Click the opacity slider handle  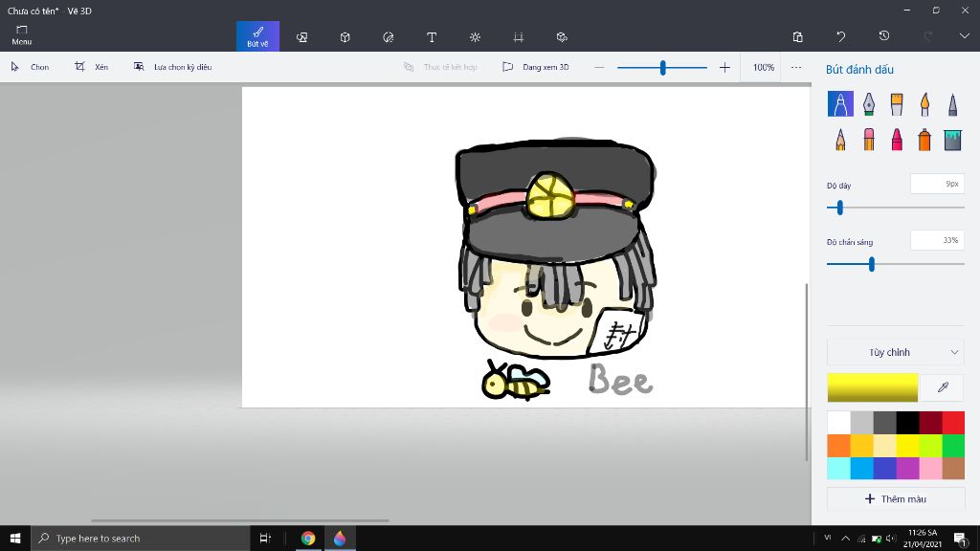point(871,264)
